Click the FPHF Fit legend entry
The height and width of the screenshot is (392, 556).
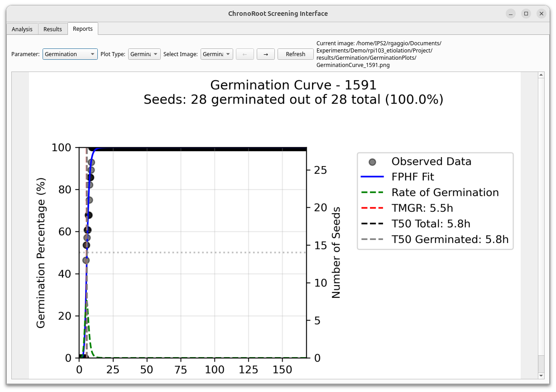412,177
